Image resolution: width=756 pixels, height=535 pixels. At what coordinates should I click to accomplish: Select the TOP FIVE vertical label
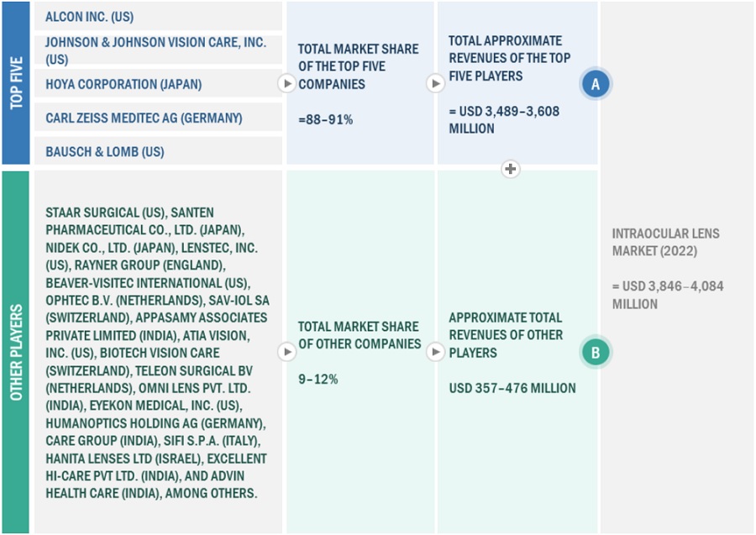tap(16, 83)
